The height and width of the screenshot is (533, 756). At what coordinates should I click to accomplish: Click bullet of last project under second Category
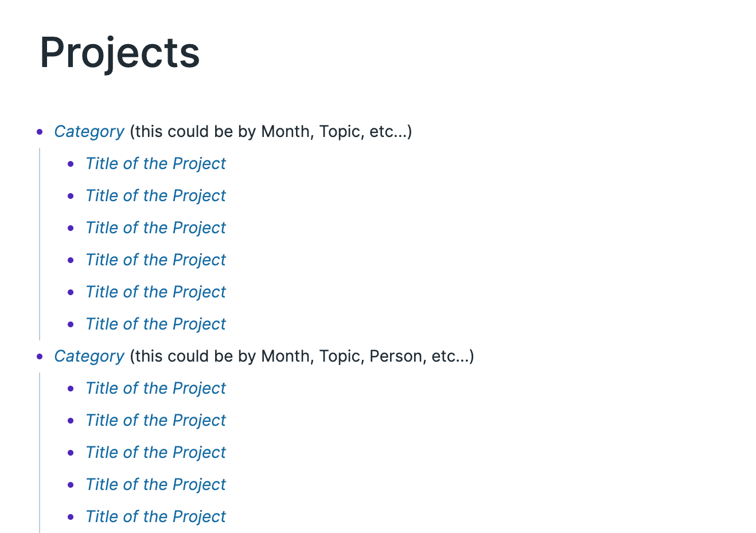(71, 517)
